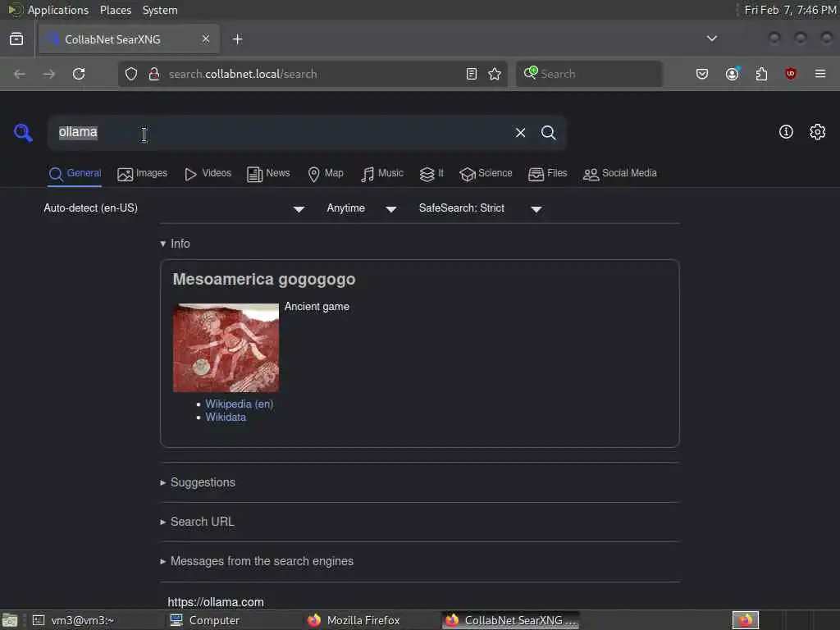The height and width of the screenshot is (630, 840).
Task: Click the SearXNG magnifier logo
Action: [x=23, y=132]
